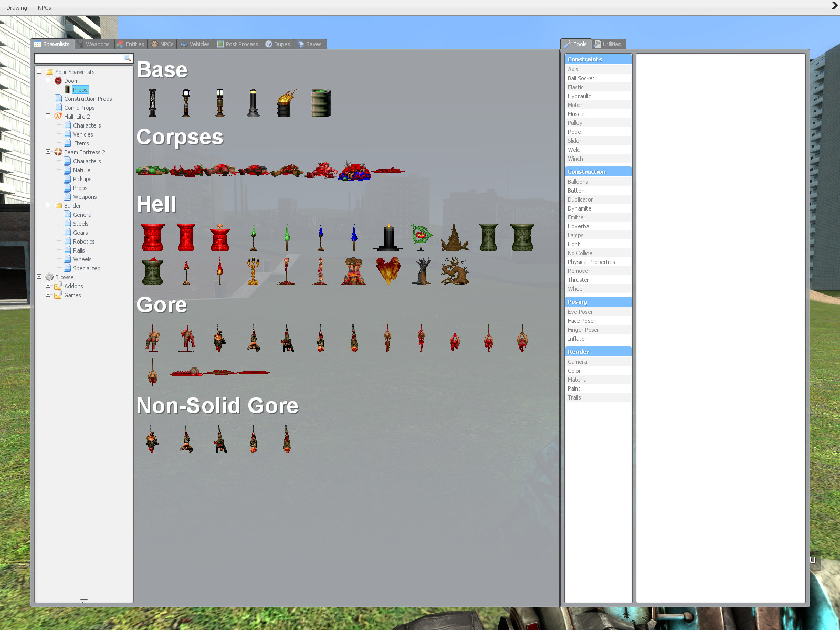Open the Saves tab
840x630 pixels.
pyautogui.click(x=310, y=44)
